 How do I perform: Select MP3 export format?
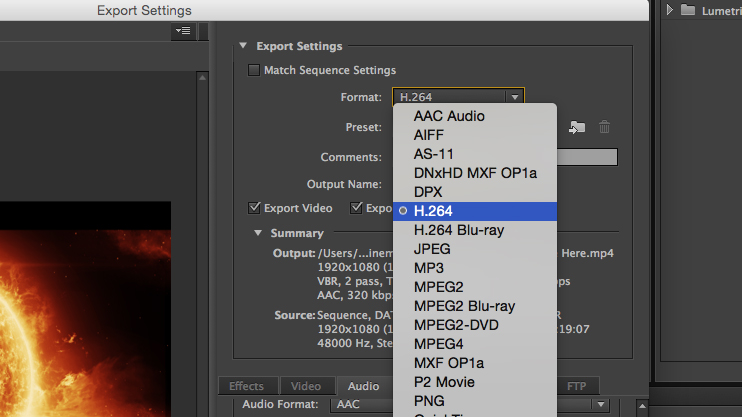click(475, 268)
